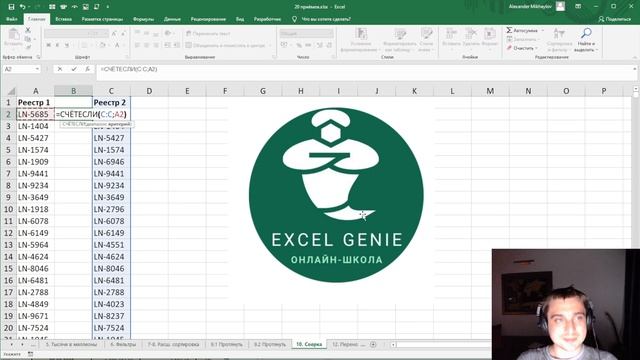Open Sort & Filter in ribbon
Image resolution: width=640 pixels, height=360 pixels.
tap(559, 40)
